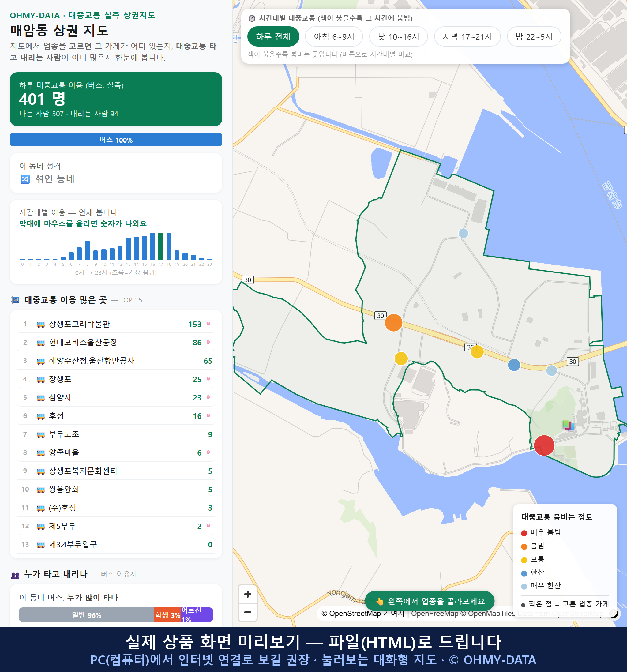Viewport: 627px width, 672px height.
Task: Click the pin icon in the 후성 row
Action: [208, 416]
